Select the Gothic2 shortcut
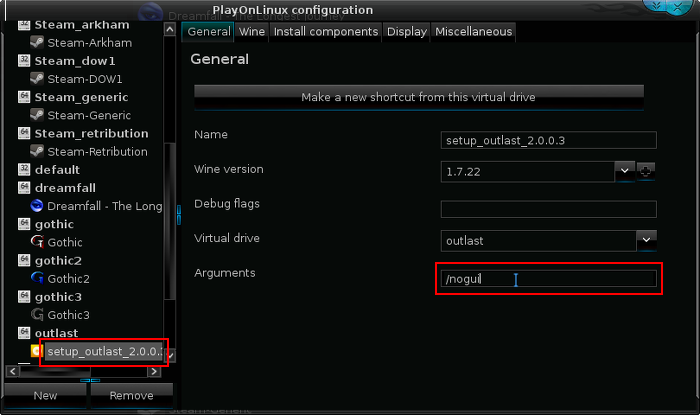 pos(68,278)
